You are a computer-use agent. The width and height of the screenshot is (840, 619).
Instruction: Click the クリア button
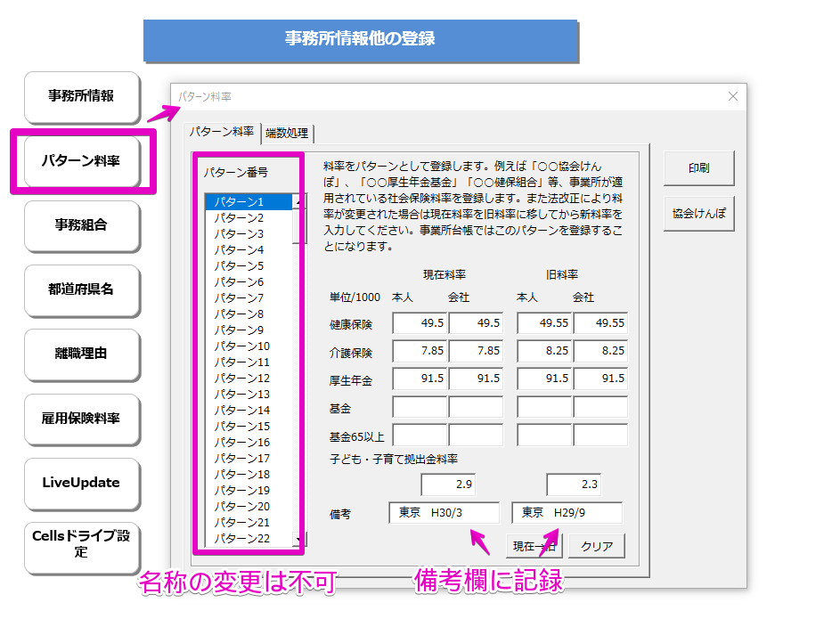point(597,546)
